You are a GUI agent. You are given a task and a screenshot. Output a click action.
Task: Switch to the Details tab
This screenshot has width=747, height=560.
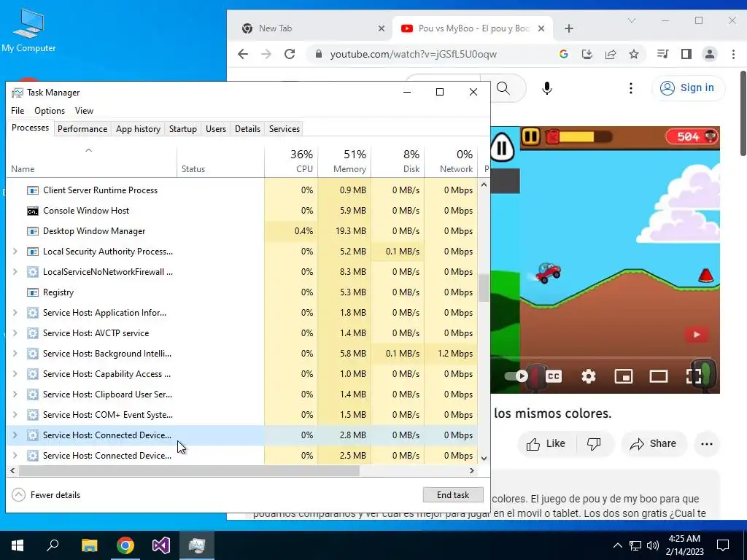[248, 129]
